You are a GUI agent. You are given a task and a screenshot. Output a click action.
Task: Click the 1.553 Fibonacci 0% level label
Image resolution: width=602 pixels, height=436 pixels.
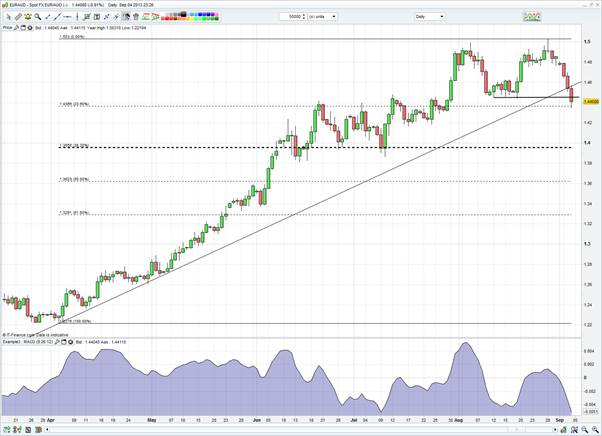pos(70,38)
